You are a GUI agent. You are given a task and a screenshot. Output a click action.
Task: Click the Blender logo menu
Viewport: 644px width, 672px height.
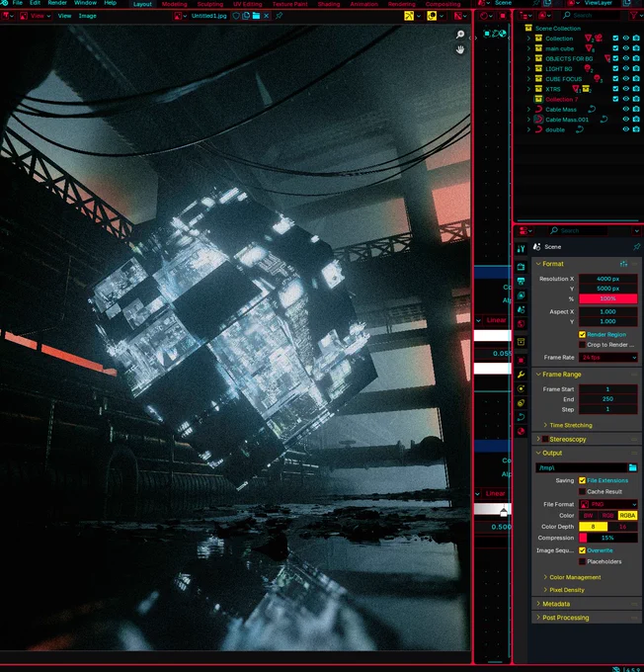[4, 3]
